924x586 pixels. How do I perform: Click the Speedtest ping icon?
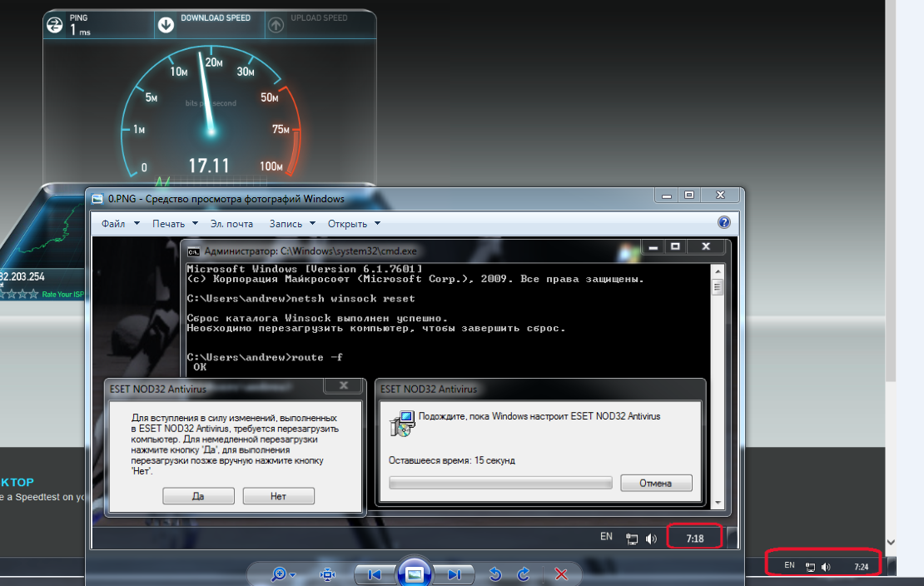(55, 25)
